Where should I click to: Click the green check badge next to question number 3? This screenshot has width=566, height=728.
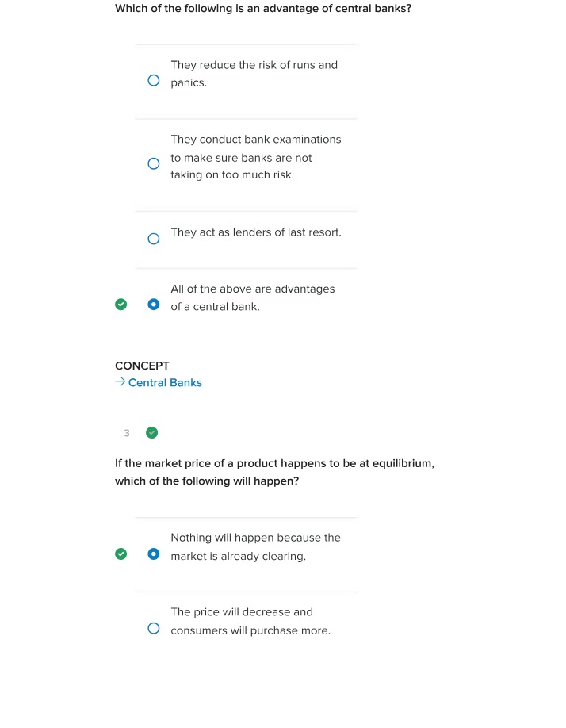click(151, 433)
